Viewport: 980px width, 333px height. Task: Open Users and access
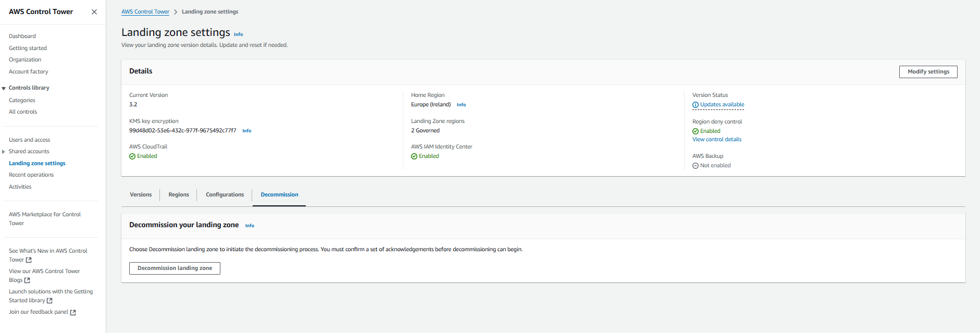pyautogui.click(x=30, y=140)
